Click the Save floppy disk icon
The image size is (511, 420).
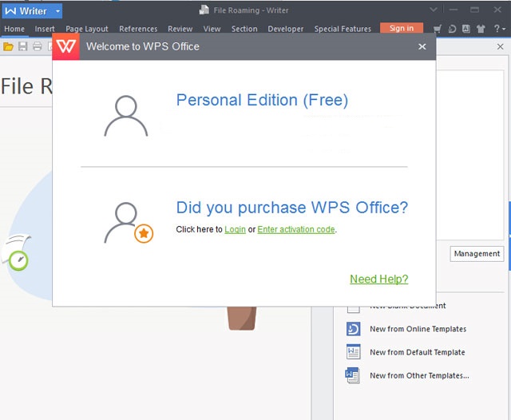point(23,46)
